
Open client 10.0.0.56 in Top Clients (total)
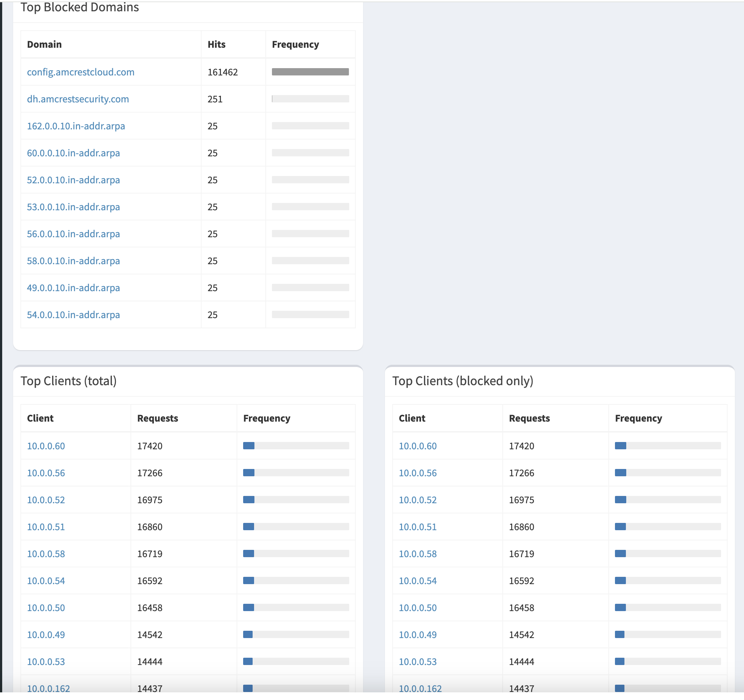point(46,473)
